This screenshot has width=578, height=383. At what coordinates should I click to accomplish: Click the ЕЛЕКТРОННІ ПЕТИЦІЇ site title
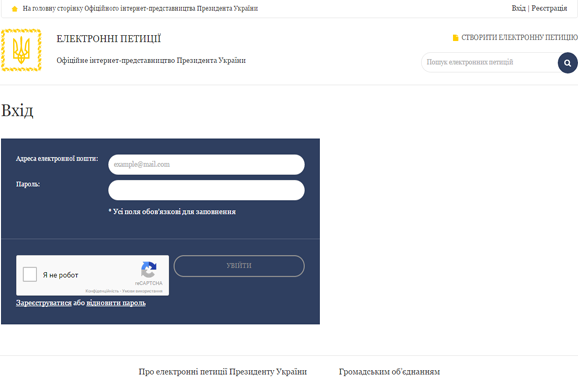(x=109, y=39)
